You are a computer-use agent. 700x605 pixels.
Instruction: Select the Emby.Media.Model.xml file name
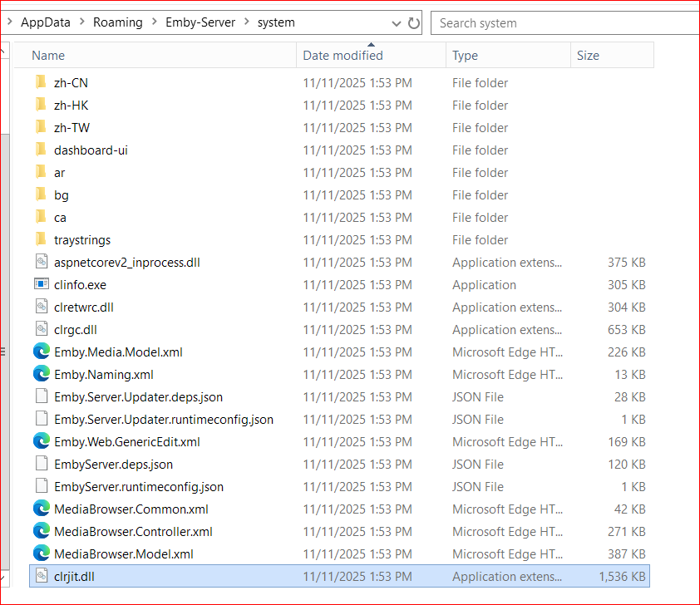[x=118, y=352]
